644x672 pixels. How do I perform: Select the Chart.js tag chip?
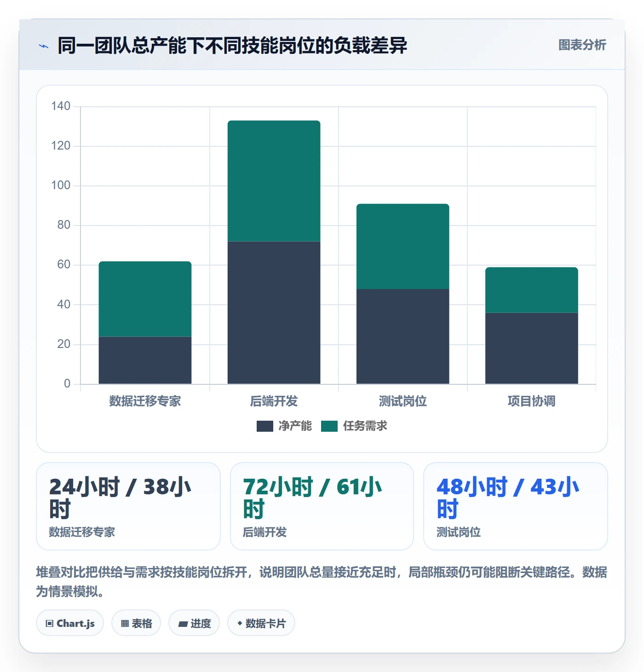coord(70,623)
